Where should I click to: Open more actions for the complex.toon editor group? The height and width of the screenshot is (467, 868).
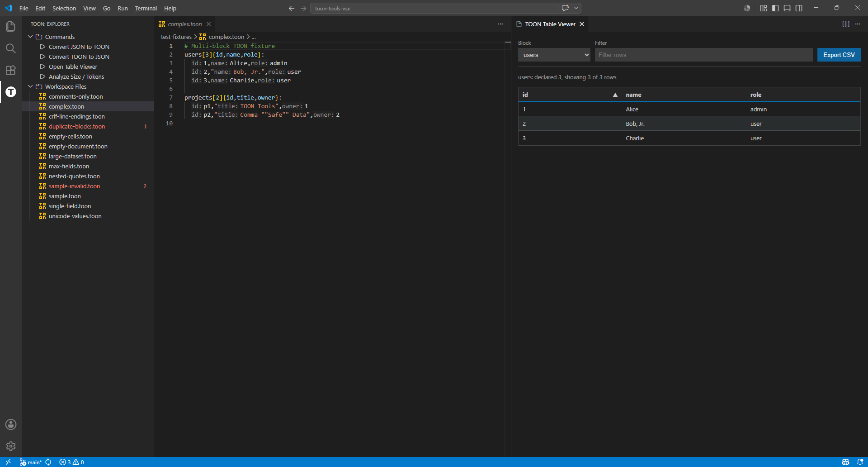[x=500, y=24]
